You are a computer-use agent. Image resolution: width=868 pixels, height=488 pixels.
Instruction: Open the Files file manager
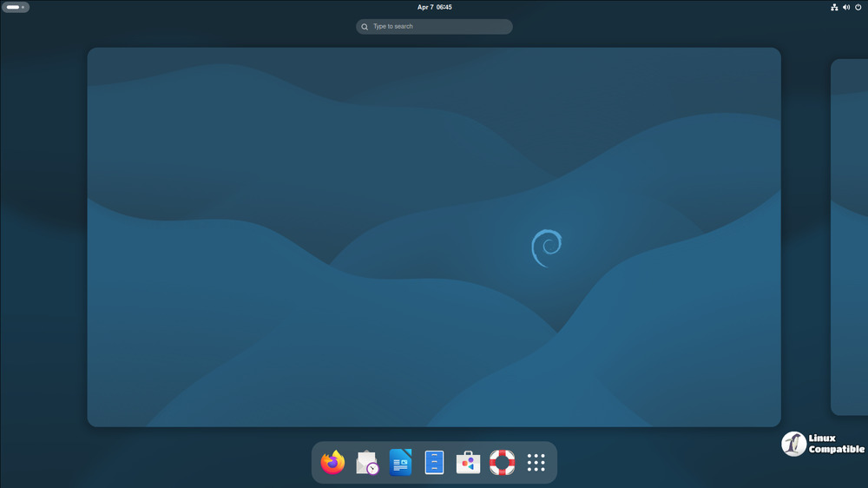[x=434, y=463]
